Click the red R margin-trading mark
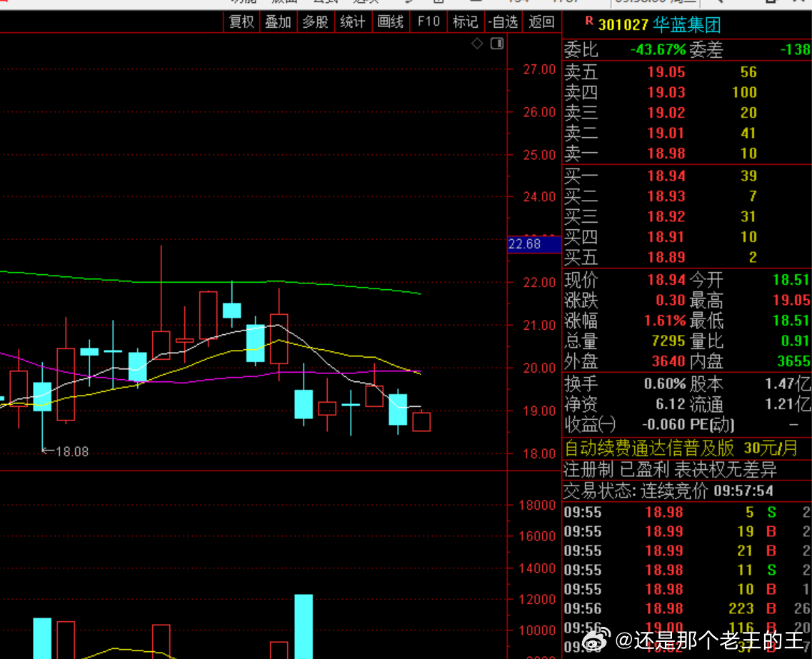812x659 pixels. (x=588, y=21)
